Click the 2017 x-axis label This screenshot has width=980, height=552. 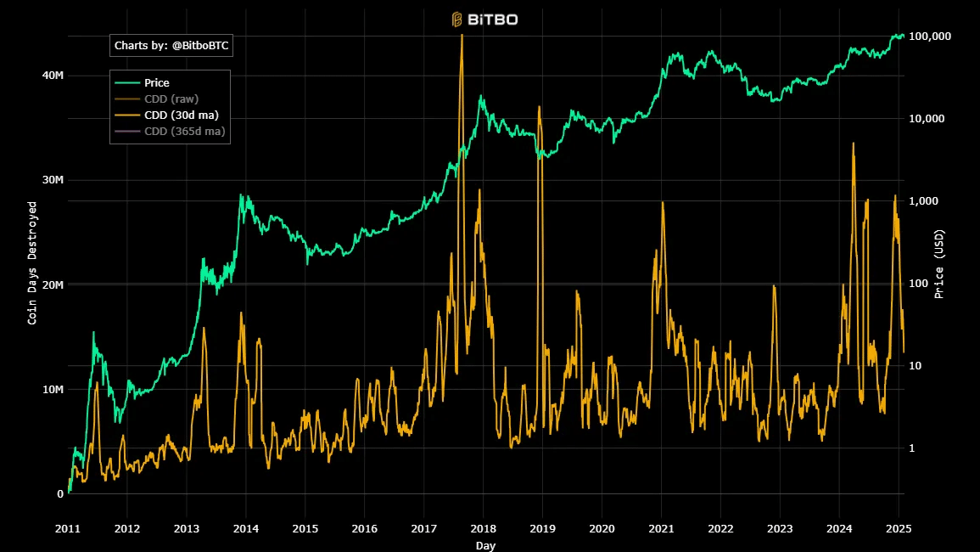tap(423, 529)
